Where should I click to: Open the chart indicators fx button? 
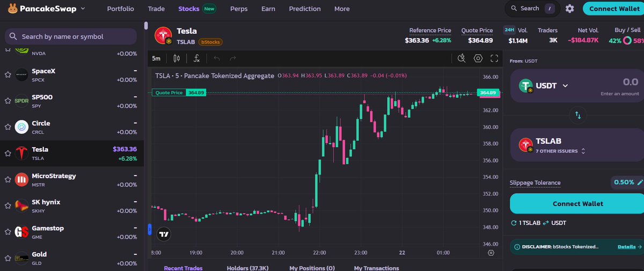197,58
